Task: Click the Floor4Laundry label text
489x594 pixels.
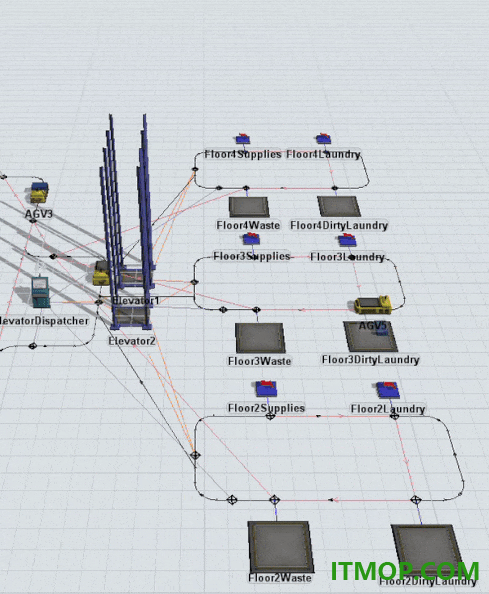Action: [323, 154]
